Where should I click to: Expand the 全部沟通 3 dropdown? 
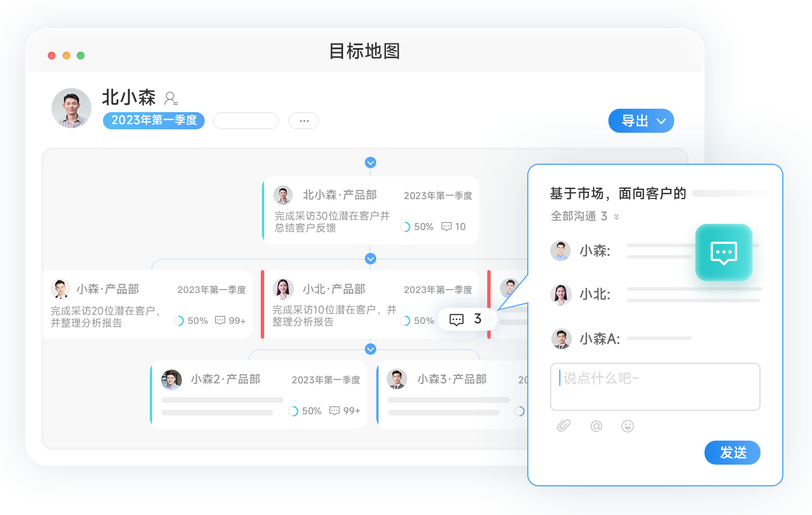616,216
